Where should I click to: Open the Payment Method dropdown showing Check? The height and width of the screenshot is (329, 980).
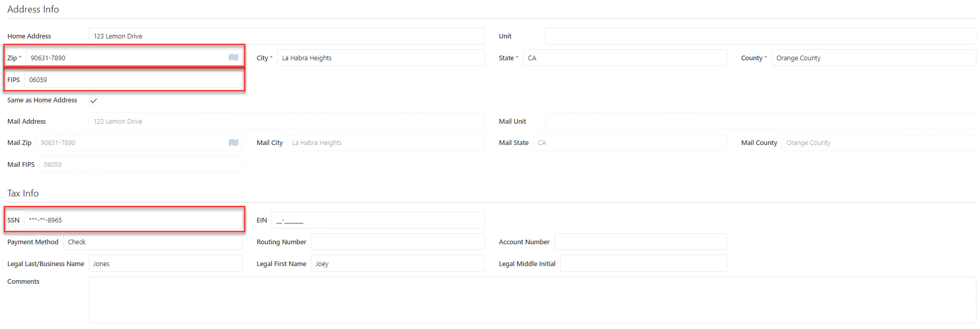(x=153, y=242)
